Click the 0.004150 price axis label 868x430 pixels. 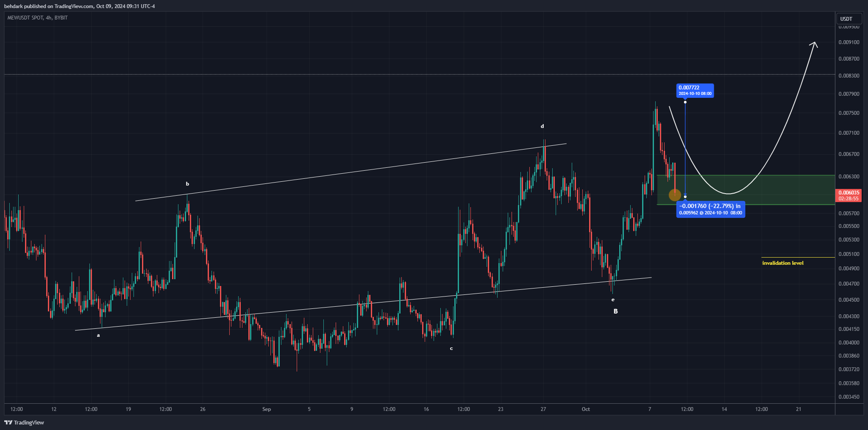pos(849,329)
